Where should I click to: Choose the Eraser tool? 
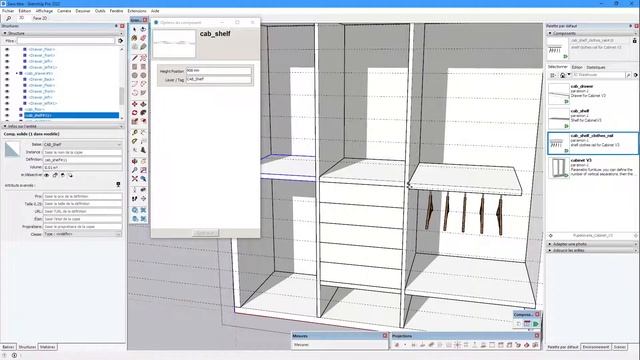click(143, 38)
